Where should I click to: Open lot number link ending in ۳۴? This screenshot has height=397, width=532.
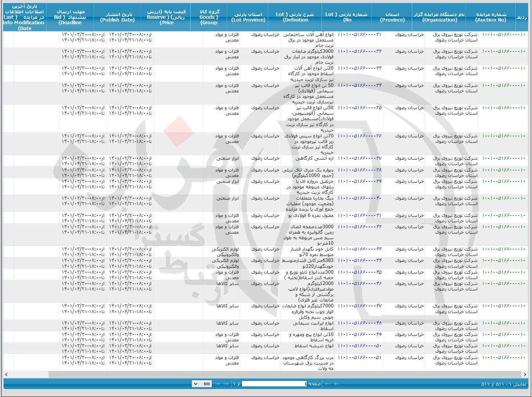[x=359, y=85]
